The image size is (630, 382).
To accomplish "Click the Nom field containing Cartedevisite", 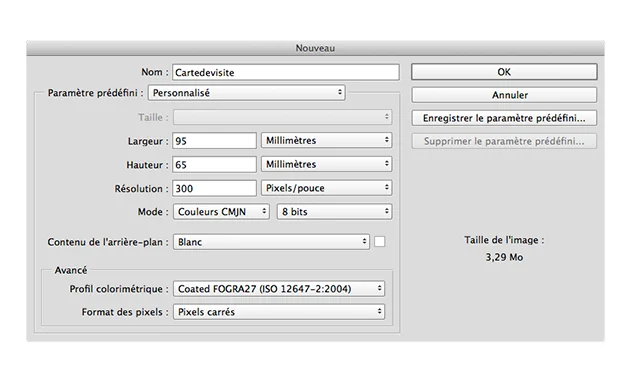I will pos(286,72).
